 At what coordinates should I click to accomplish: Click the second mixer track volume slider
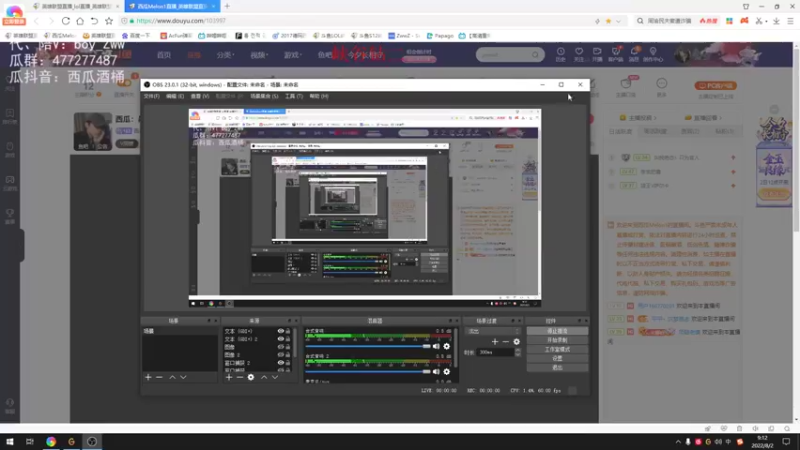pos(368,372)
